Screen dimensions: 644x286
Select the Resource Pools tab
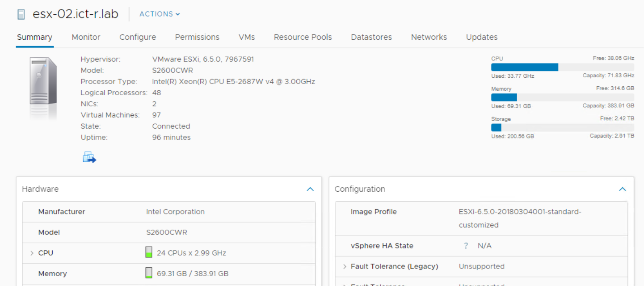pos(303,37)
